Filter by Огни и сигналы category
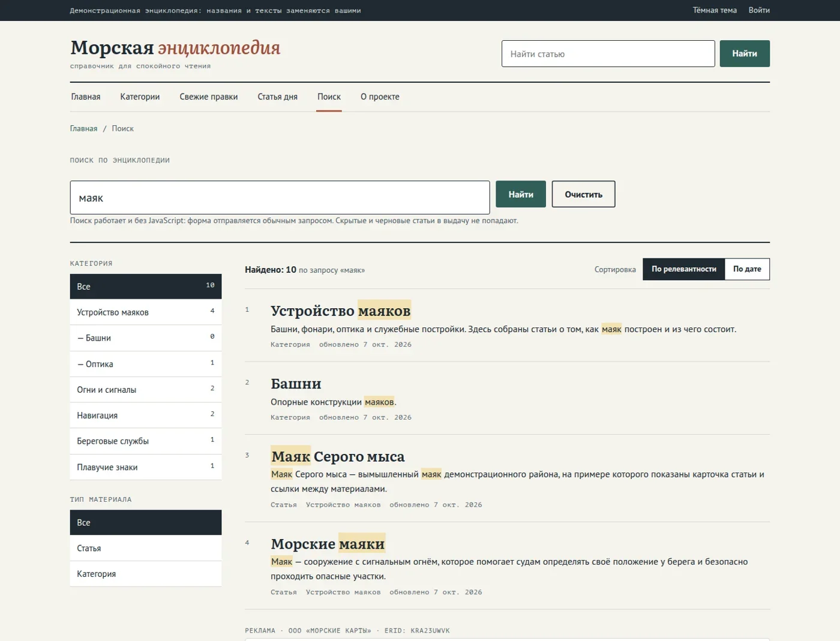The width and height of the screenshot is (840, 641). pos(146,390)
